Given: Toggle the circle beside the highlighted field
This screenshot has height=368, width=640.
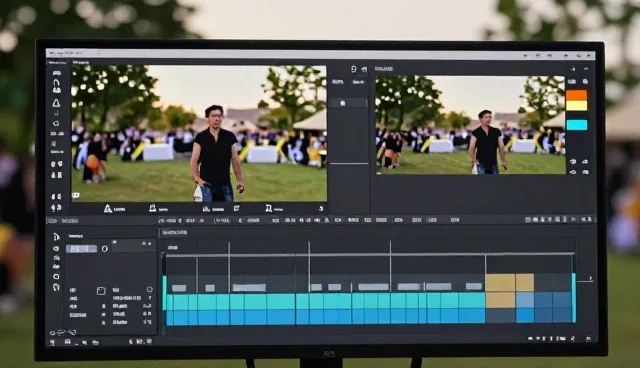Looking at the screenshot, I should [104, 248].
